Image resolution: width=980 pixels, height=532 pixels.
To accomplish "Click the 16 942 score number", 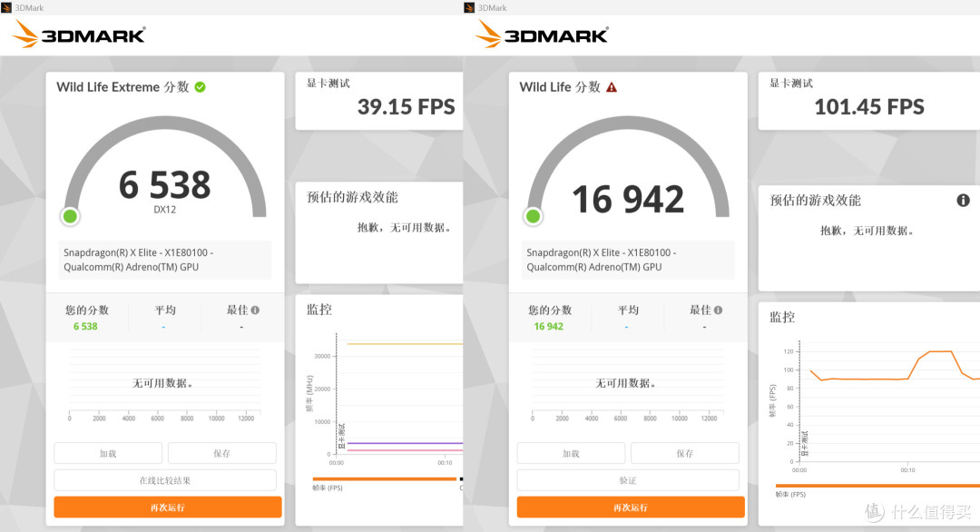I will (x=628, y=200).
